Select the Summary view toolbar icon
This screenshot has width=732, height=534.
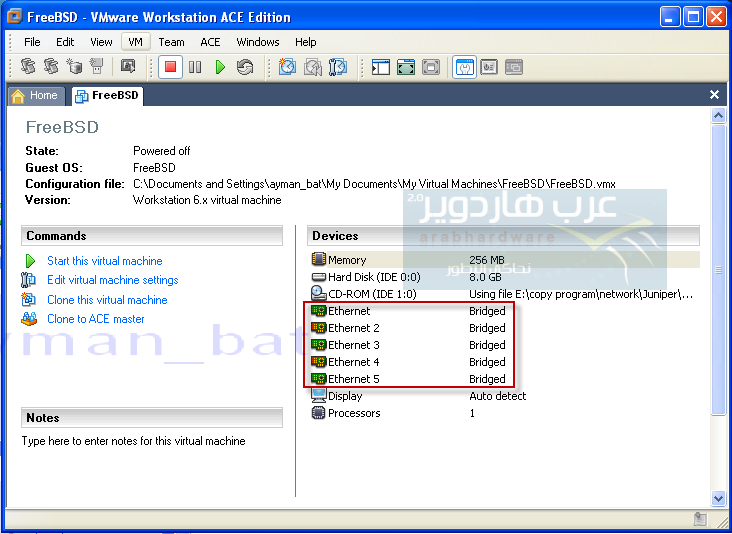coord(464,67)
